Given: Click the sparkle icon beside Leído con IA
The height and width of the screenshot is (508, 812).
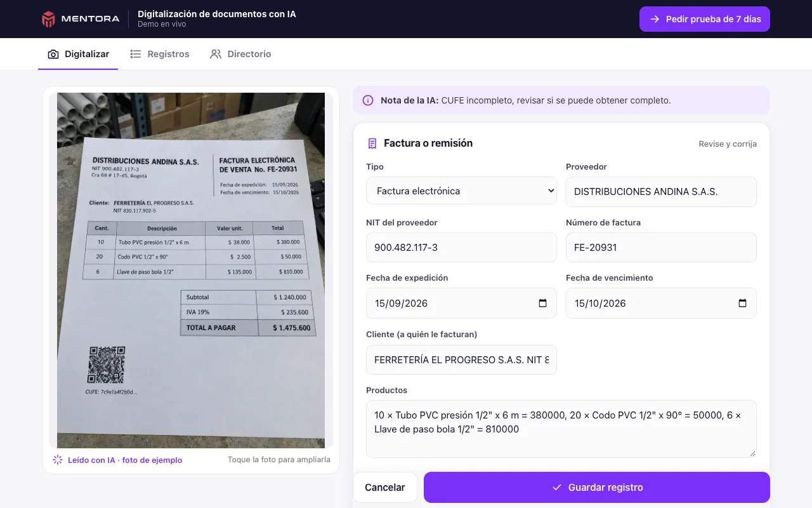Looking at the screenshot, I should pos(58,460).
